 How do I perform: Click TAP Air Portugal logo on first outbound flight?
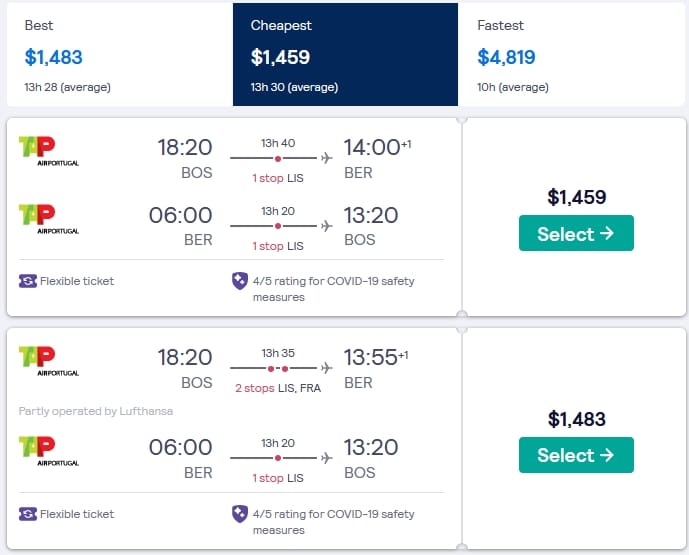(x=48, y=151)
